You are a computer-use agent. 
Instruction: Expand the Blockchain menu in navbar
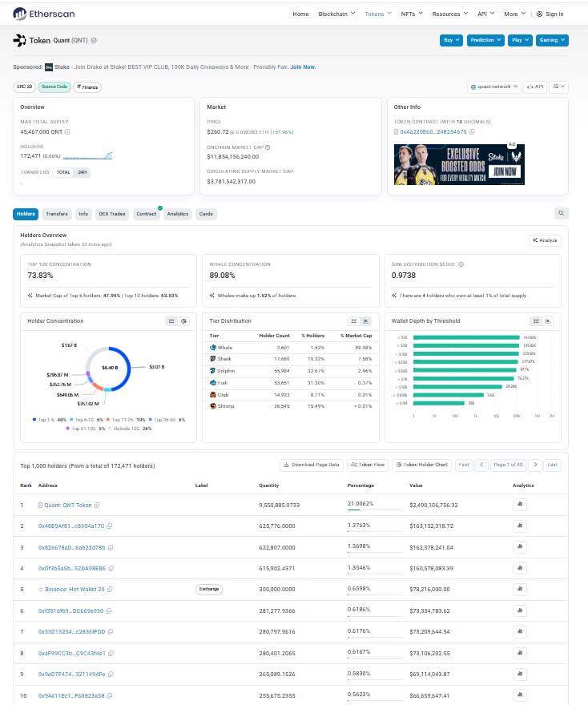pyautogui.click(x=336, y=14)
